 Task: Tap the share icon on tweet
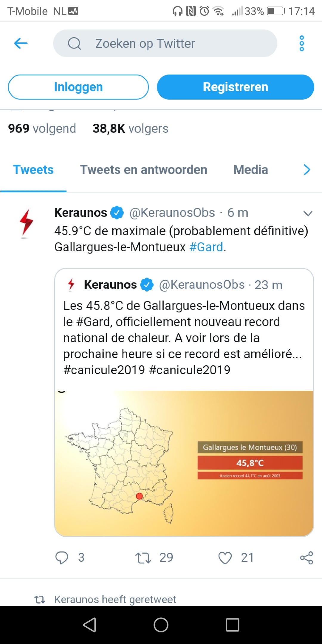[306, 558]
